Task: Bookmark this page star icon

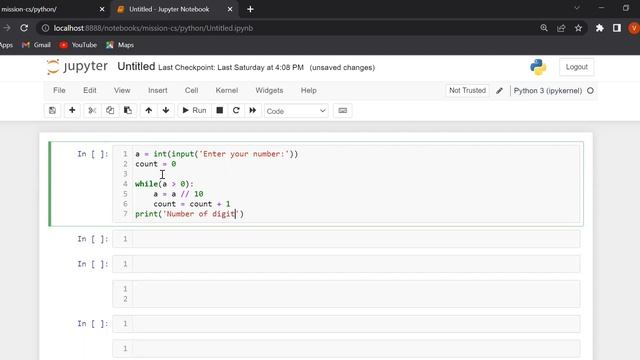Action: click(578, 28)
